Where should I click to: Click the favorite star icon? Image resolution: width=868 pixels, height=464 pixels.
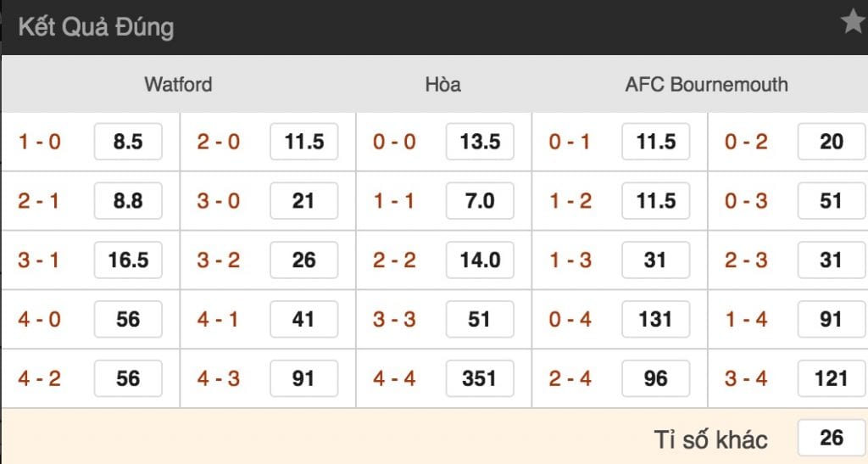(x=853, y=22)
